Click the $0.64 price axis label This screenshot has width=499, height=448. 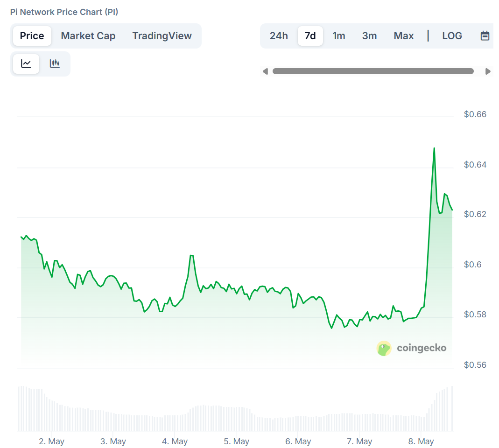(x=475, y=164)
